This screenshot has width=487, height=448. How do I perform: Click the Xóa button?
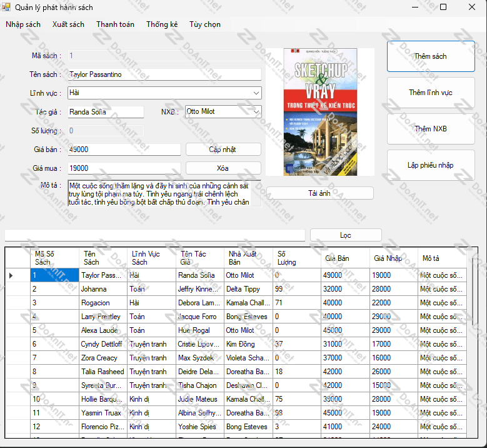point(223,168)
